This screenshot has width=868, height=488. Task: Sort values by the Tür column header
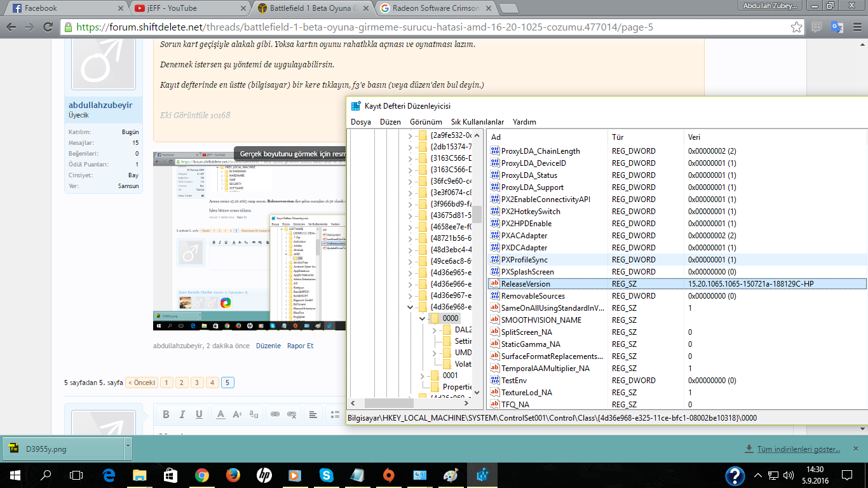pos(645,137)
